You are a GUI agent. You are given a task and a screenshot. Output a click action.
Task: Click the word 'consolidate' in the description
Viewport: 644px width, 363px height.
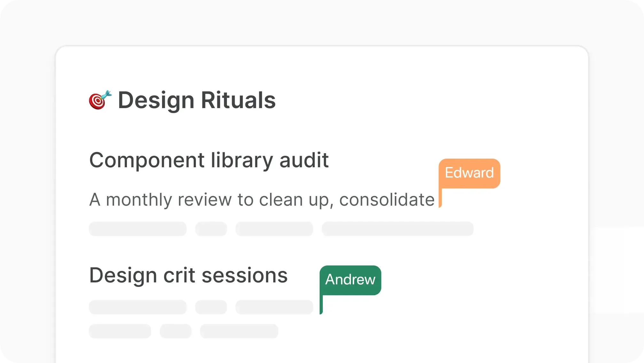pyautogui.click(x=387, y=200)
